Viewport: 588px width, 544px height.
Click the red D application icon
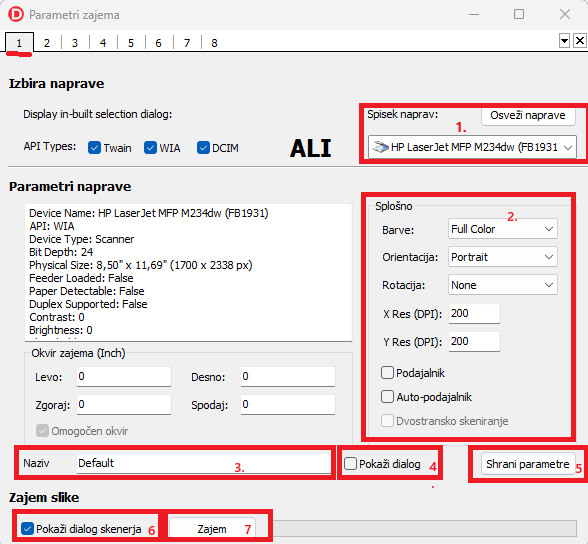16,15
